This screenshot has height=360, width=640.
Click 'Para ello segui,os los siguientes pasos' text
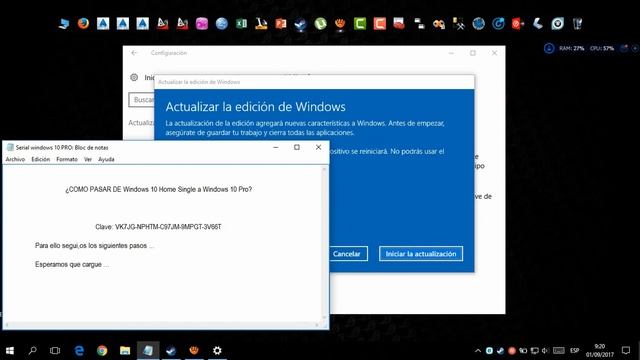(94, 246)
